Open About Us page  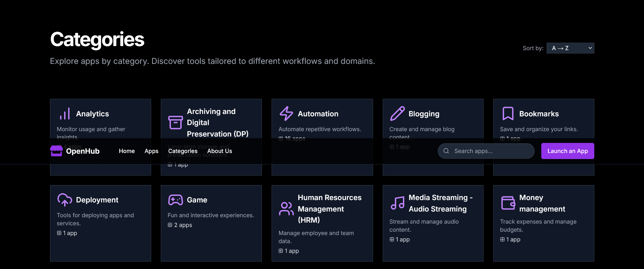[220, 151]
